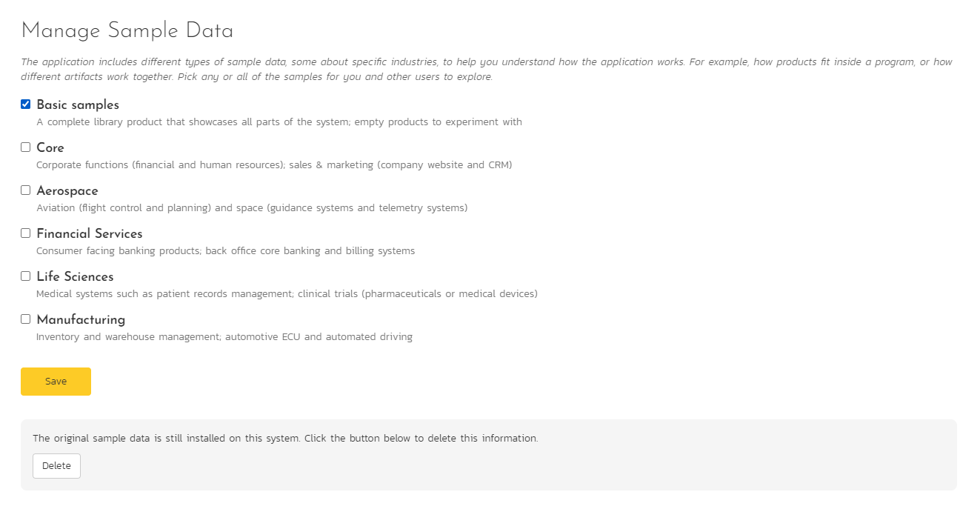Click the 'Aerospace' label text
The image size is (980, 509).
click(67, 191)
